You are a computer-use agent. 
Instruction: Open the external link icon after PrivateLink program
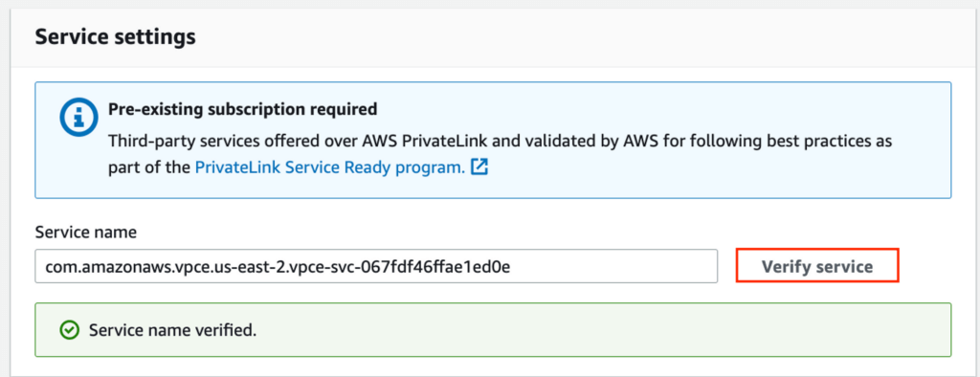click(x=479, y=167)
